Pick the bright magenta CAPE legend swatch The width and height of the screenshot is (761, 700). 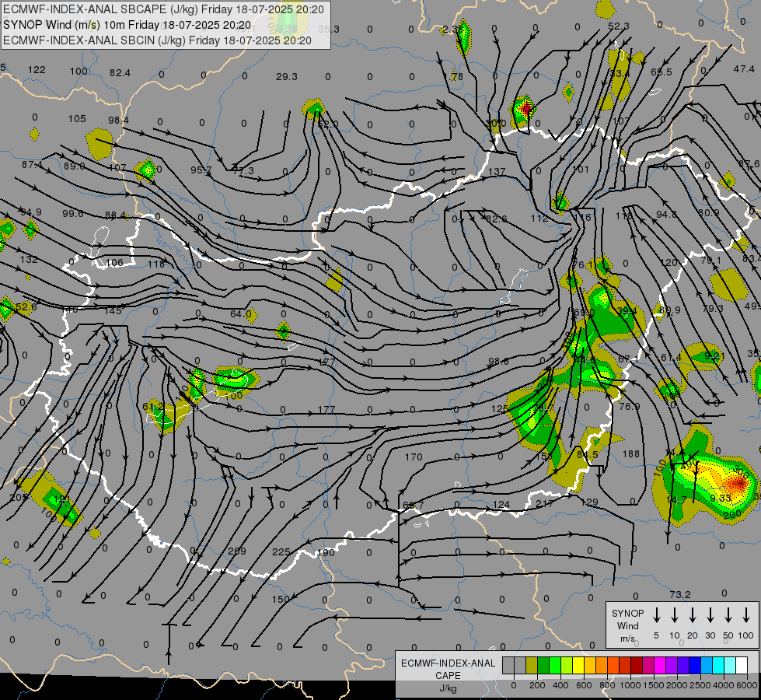[660, 666]
